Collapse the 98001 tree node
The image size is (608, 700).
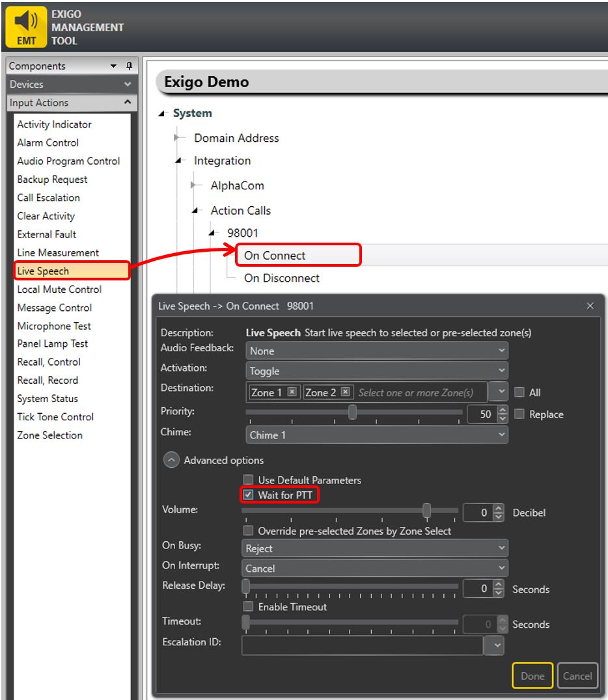[212, 233]
